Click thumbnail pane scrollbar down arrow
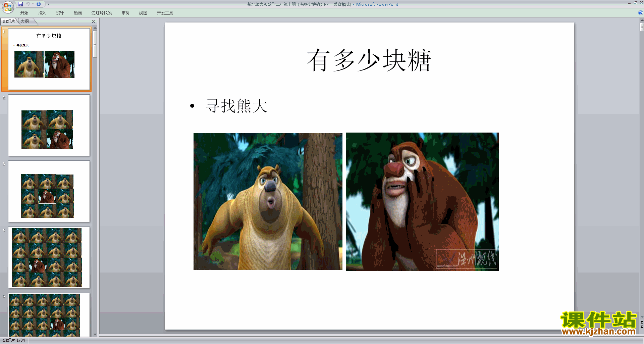 pyautogui.click(x=95, y=334)
